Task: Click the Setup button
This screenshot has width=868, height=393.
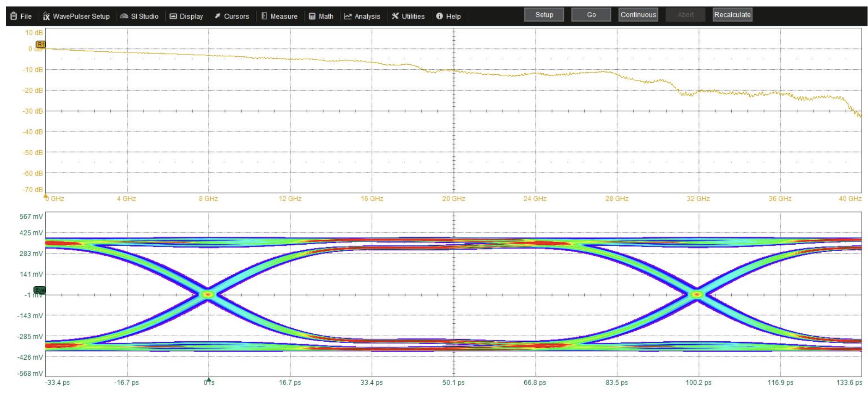Action: click(544, 15)
